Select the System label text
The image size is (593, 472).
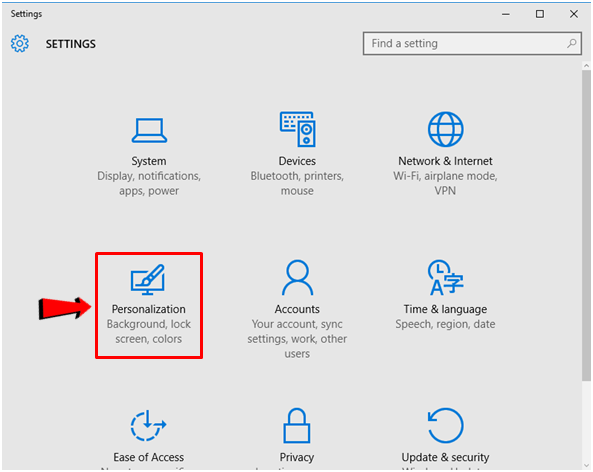tap(149, 161)
